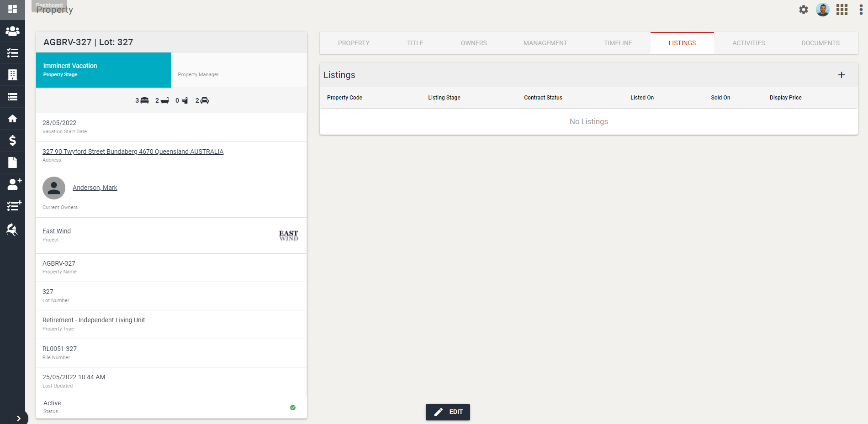The height and width of the screenshot is (424, 868).
Task: Click the add person icon in sidebar
Action: pos(14,184)
